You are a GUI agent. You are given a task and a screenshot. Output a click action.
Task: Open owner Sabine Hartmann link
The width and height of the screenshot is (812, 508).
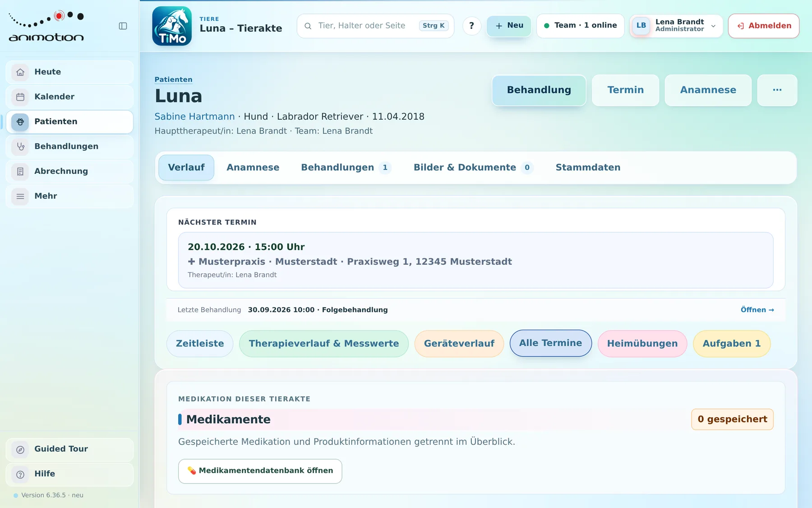coord(194,117)
